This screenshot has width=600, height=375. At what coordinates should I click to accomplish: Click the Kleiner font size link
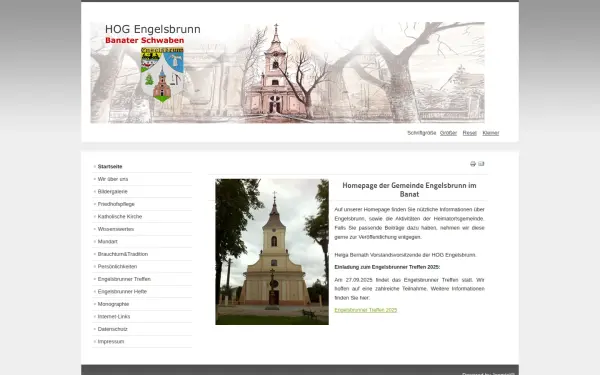pos(491,133)
